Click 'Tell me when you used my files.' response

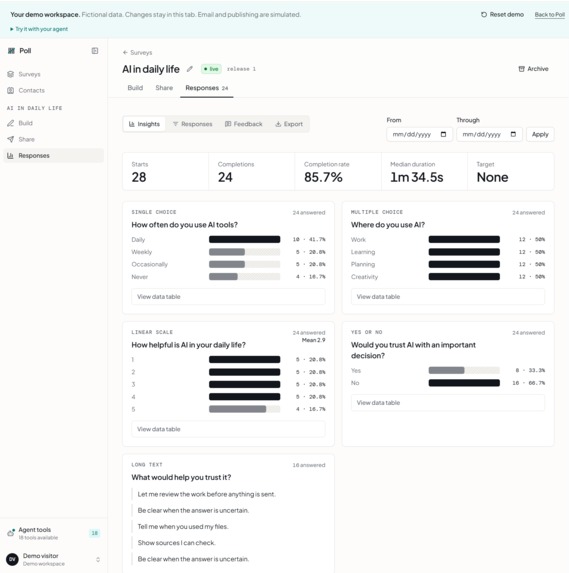pyautogui.click(x=183, y=527)
